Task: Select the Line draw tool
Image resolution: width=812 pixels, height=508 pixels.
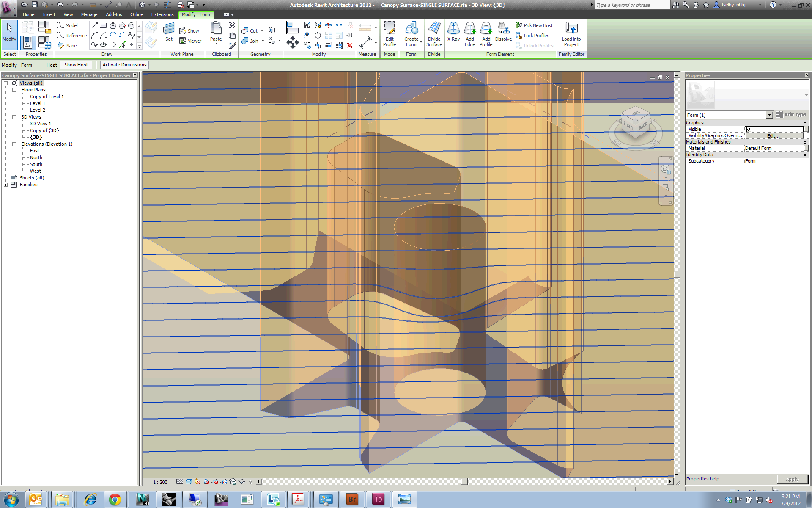Action: pyautogui.click(x=94, y=26)
